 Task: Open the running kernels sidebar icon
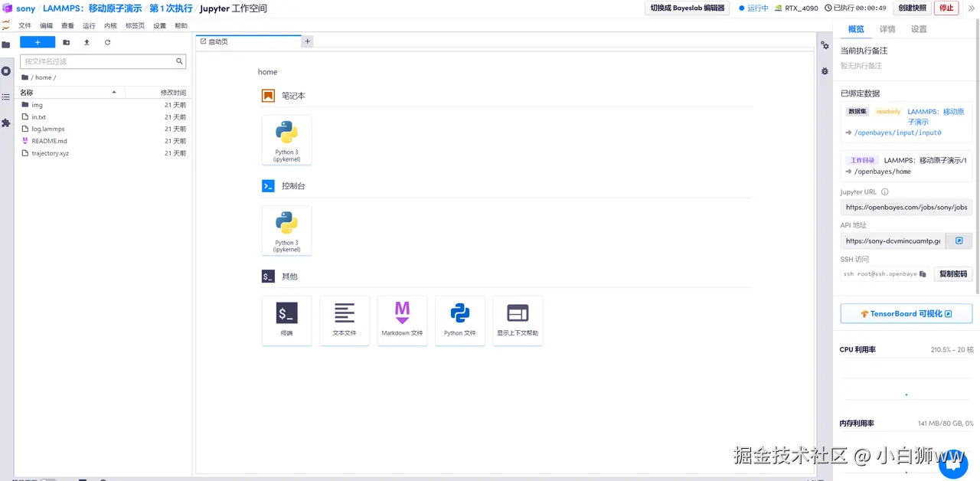tap(6, 70)
